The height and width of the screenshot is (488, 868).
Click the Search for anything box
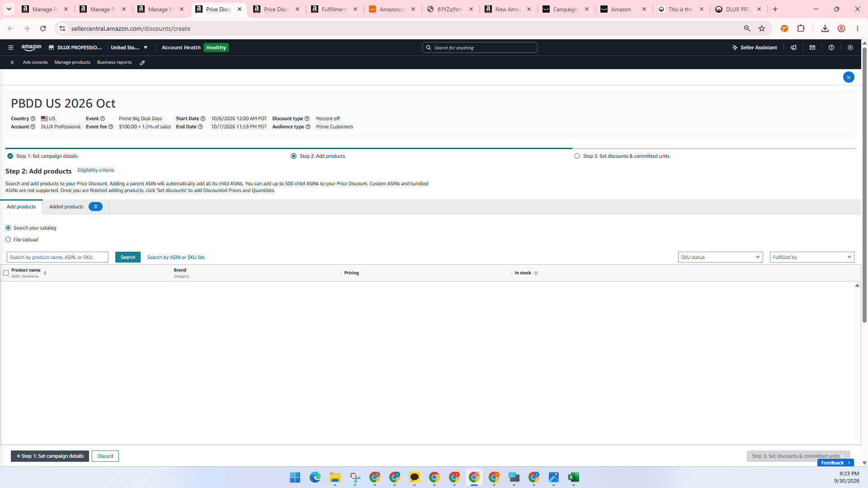(480, 47)
